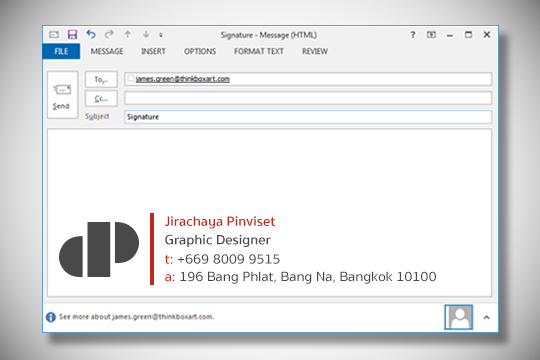Save the message with the floppy disk icon
Screen dimensions: 540x360
point(72,34)
